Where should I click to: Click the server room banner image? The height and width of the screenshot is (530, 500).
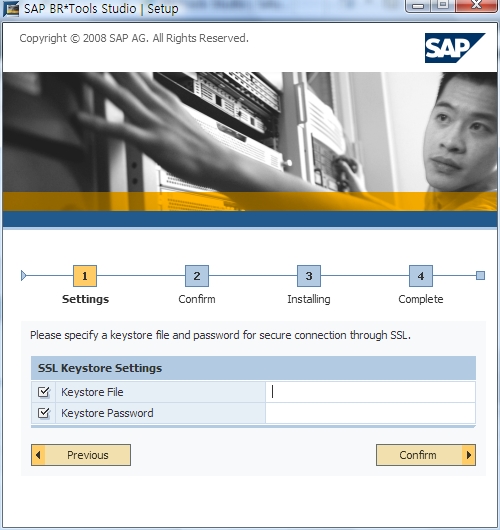coord(250,141)
